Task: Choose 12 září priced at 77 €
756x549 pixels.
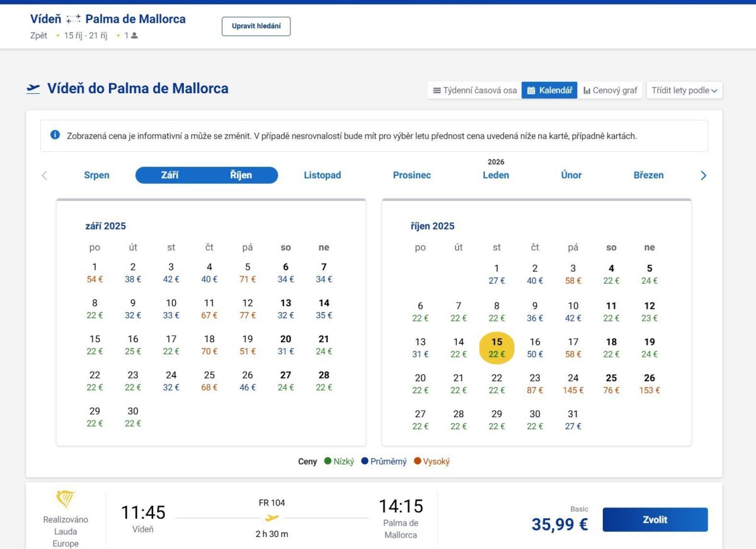Action: click(248, 309)
